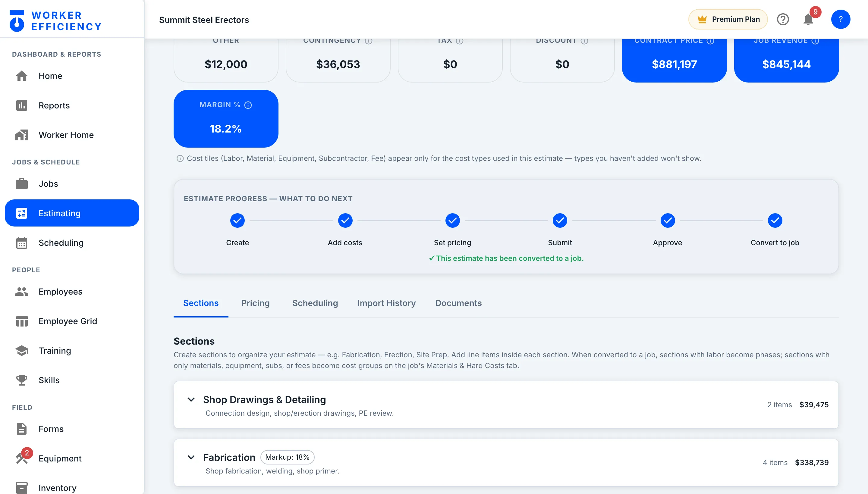Open the Import History tab

pos(386,303)
